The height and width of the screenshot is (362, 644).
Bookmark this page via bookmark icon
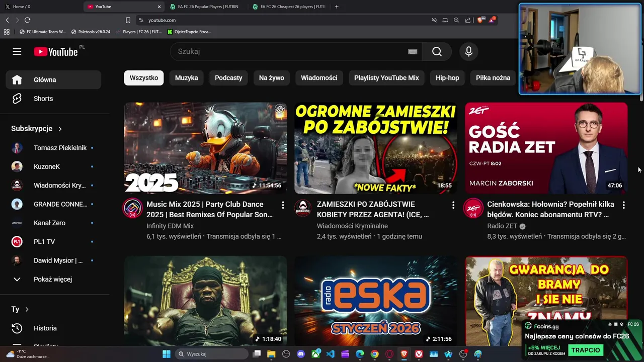point(128,20)
